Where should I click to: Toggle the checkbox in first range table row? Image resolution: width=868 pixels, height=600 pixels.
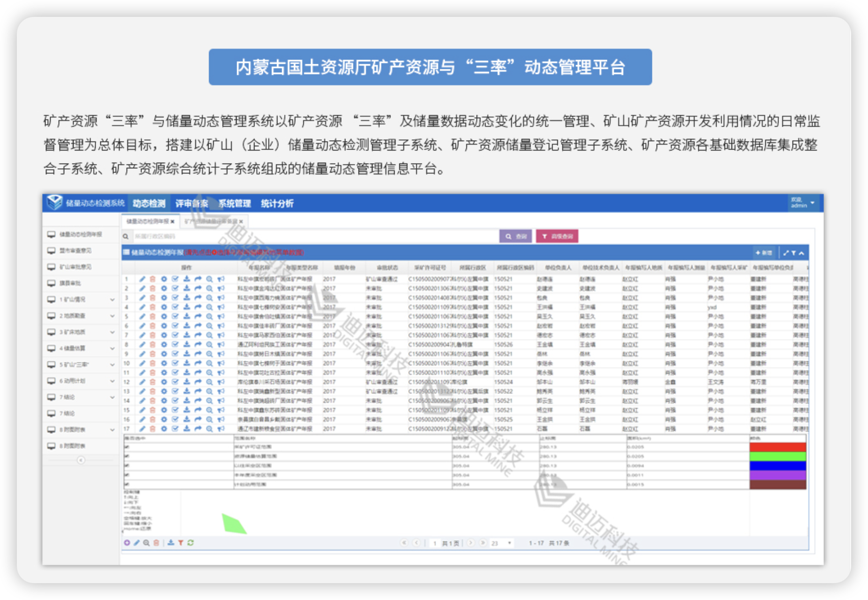(127, 447)
